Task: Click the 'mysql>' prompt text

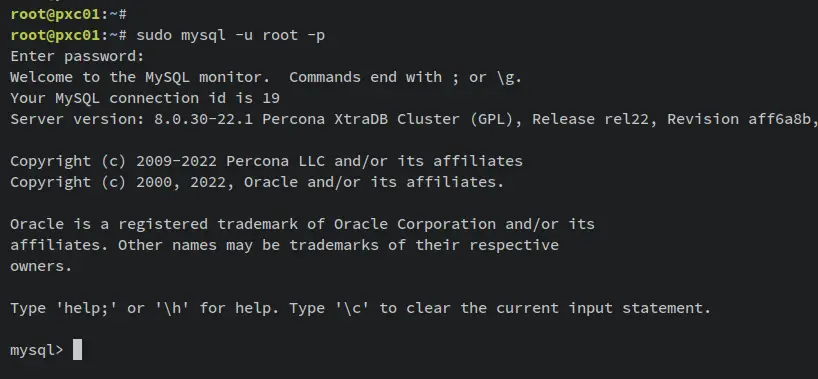Action: pyautogui.click(x=37, y=350)
